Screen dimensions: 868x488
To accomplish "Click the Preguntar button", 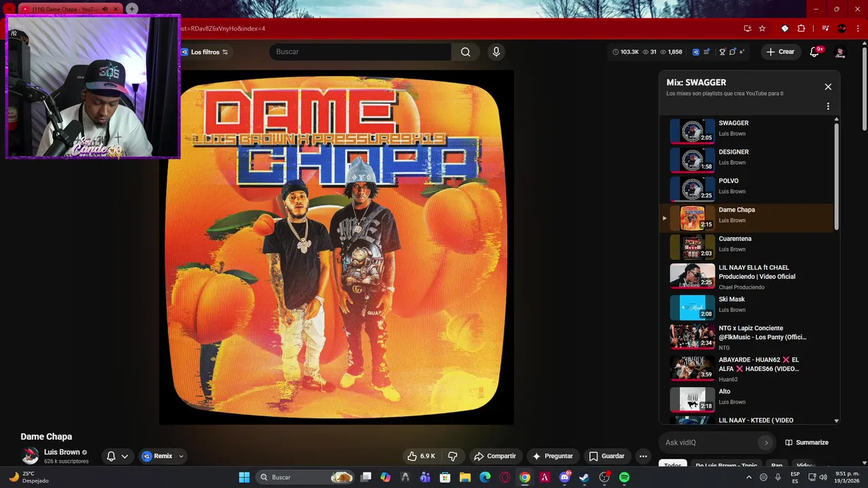I will 553,456.
